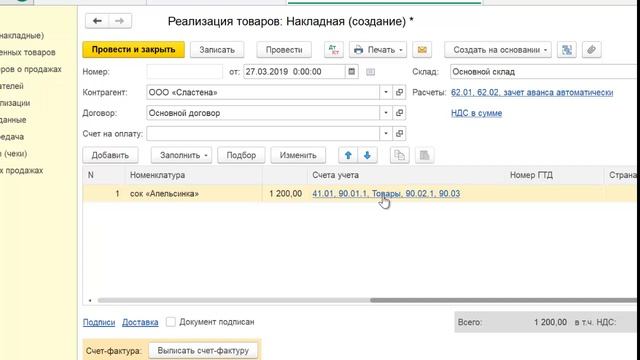The image size is (640, 360).
Task: Move row down with the blue down arrow
Action: [367, 155]
